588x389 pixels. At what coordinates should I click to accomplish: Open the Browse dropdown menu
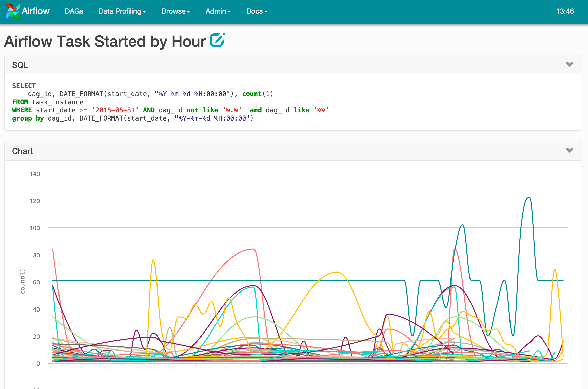(175, 11)
